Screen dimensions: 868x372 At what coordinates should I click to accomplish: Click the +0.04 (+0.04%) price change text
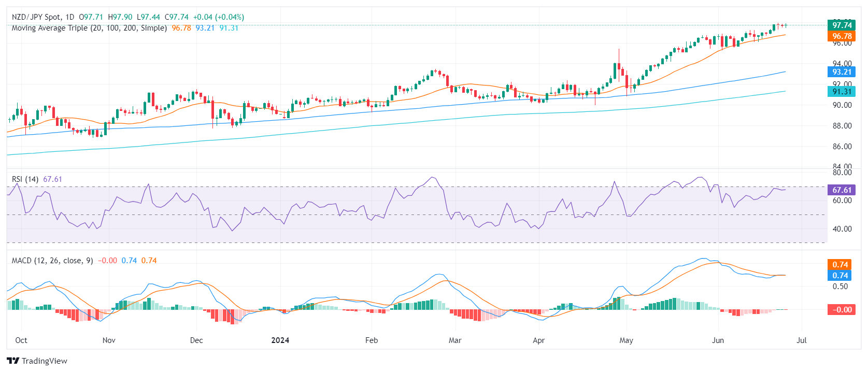[x=218, y=17]
